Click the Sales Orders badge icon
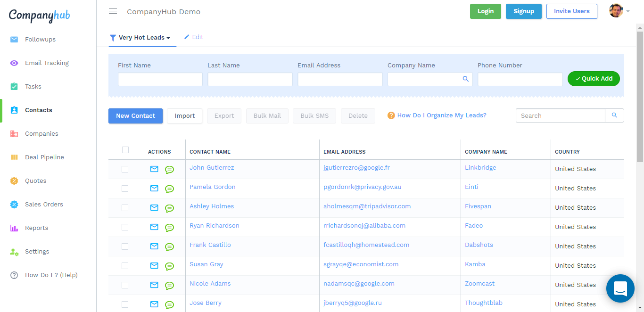This screenshot has width=644, height=312. [x=14, y=205]
